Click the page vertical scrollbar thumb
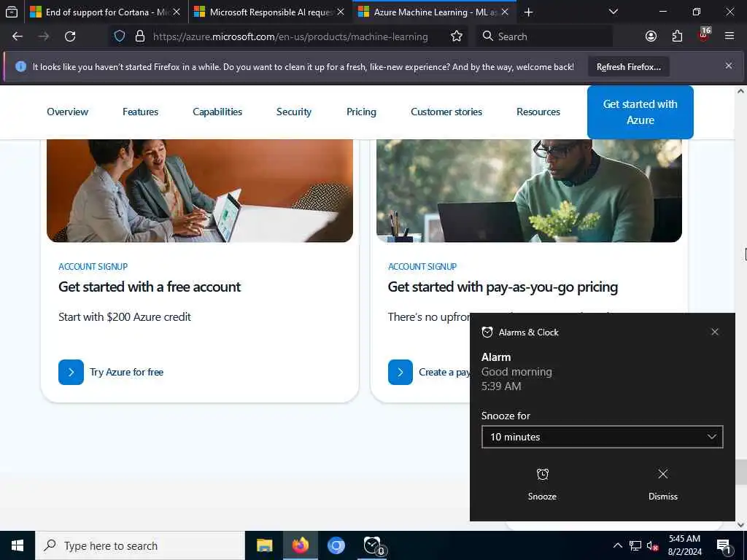The width and height of the screenshot is (747, 560). [741, 472]
